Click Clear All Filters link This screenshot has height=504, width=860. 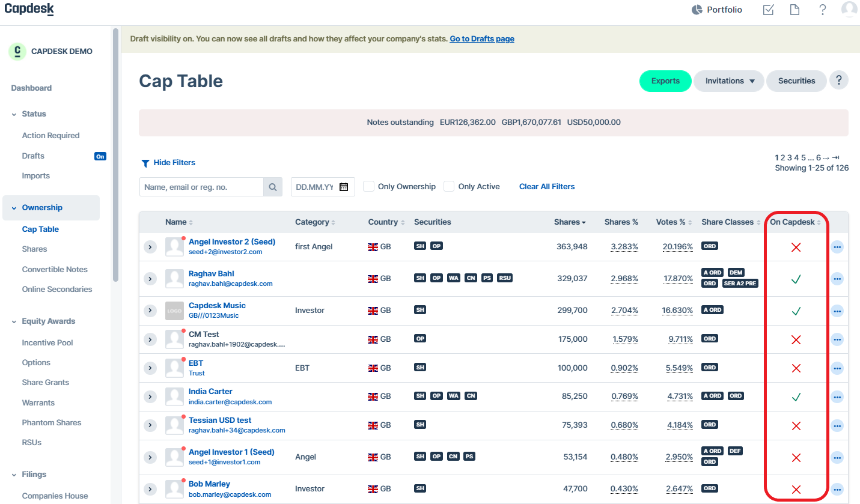click(547, 187)
